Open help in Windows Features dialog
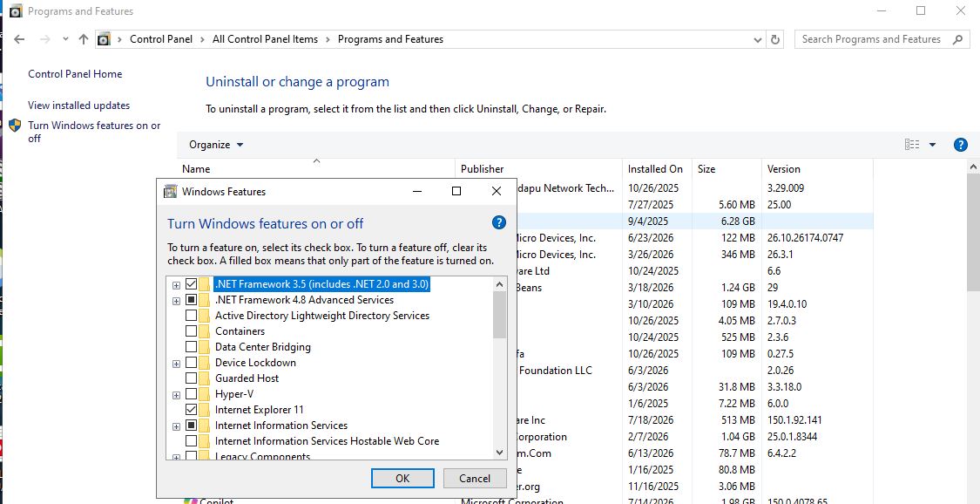The width and height of the screenshot is (980, 504). point(499,222)
